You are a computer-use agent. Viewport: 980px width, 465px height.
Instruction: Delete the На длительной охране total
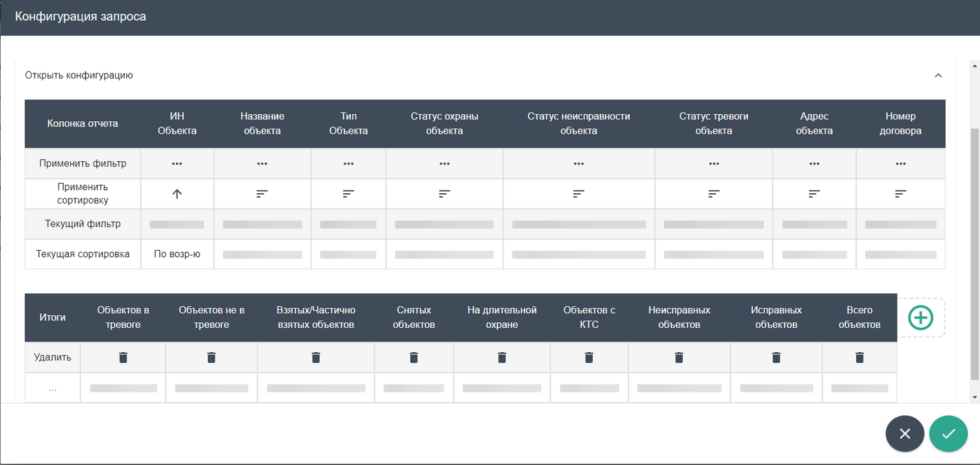point(502,357)
